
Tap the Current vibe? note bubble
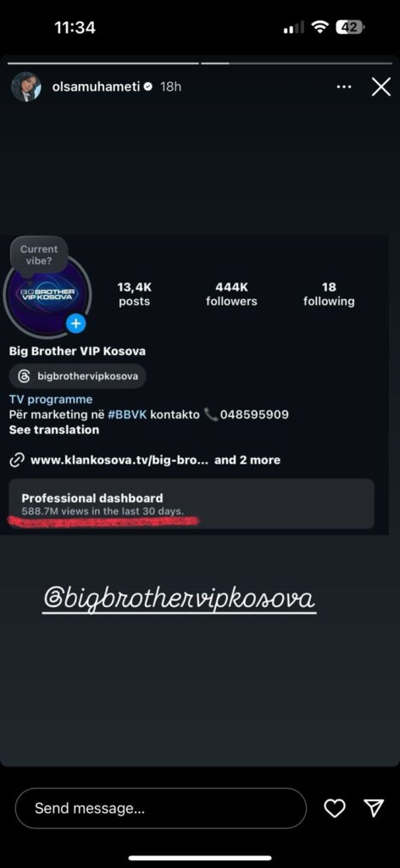coord(39,255)
